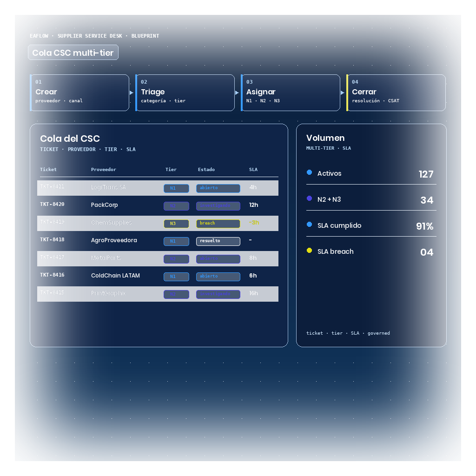Click the AgroProveedora provider name
The height and width of the screenshot is (476, 476).
click(x=114, y=240)
